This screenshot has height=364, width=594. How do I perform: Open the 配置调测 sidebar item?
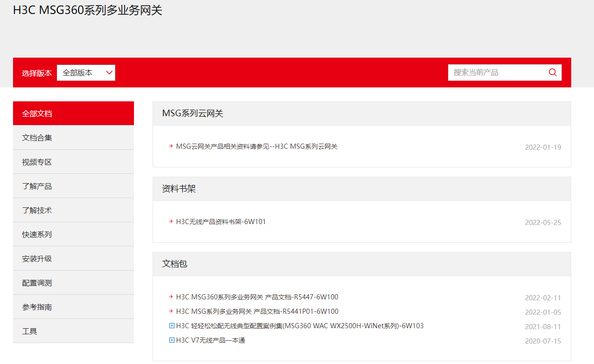(73, 283)
